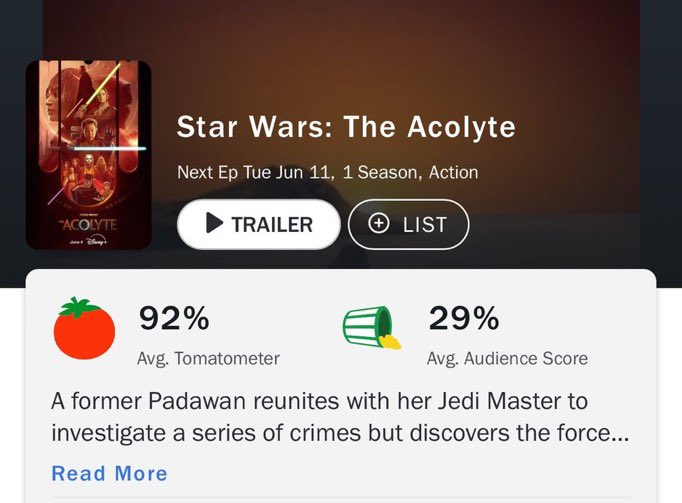Click the Avg. Tomatometer label
Viewport: 682px width, 503px height.
click(208, 358)
